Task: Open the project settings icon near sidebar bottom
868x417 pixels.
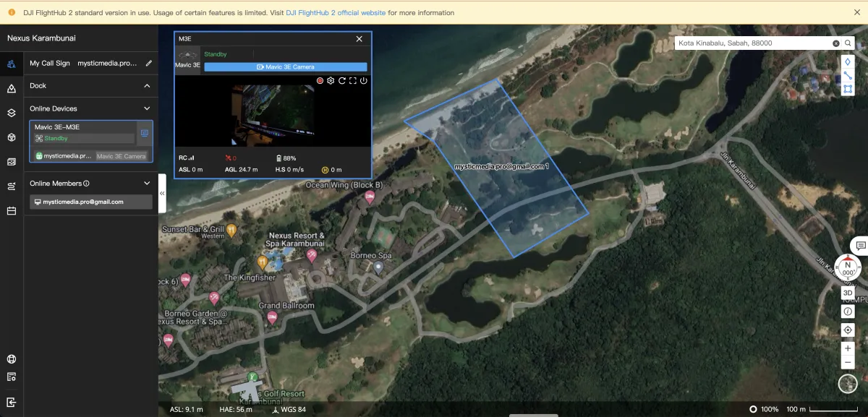Action: [x=11, y=377]
